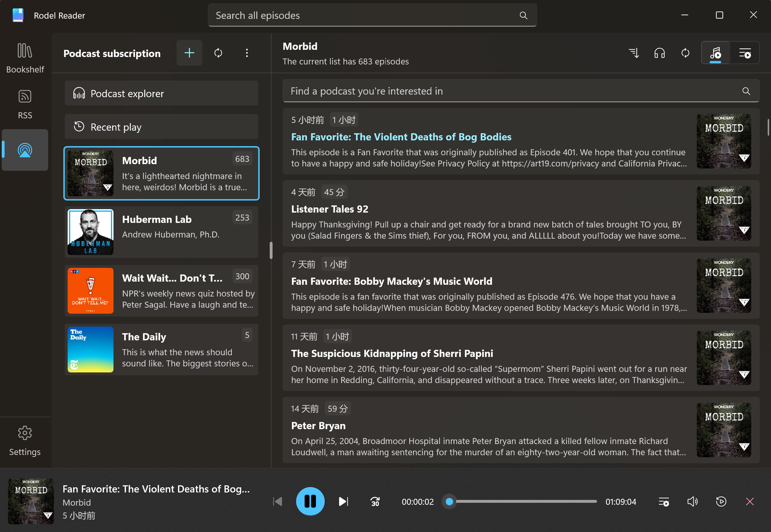The image size is (771, 532).
Task: Select The Daily podcast
Action: (x=161, y=349)
